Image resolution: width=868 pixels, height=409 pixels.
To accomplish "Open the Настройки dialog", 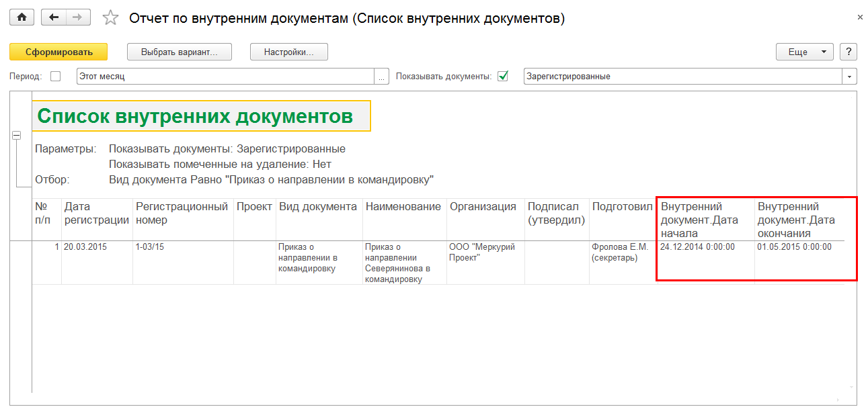I will coord(288,52).
